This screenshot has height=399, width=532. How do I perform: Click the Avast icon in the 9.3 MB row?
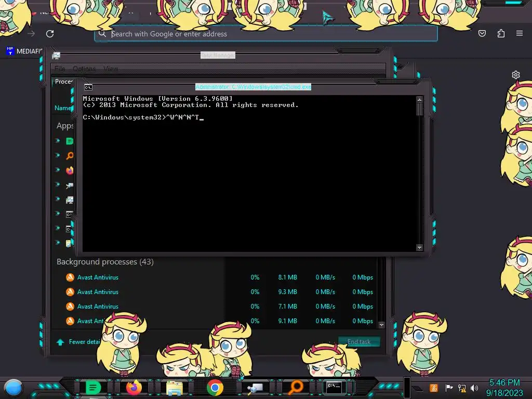click(70, 292)
